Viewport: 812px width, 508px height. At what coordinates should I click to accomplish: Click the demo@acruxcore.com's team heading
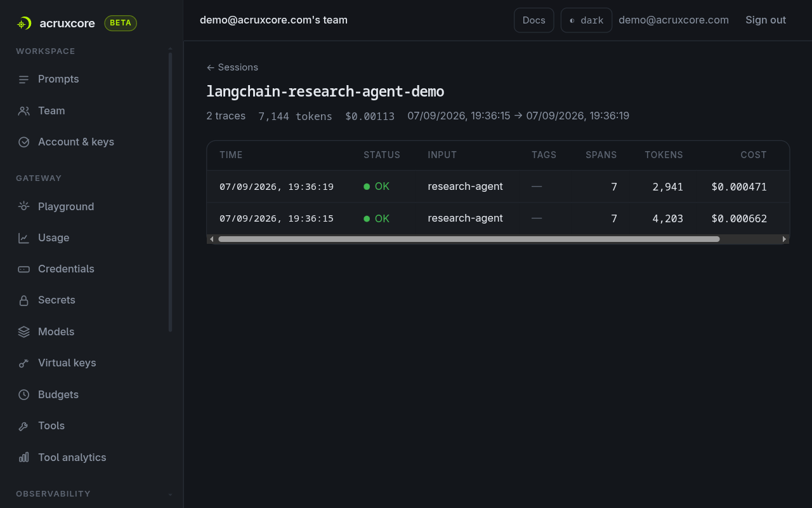[273, 20]
